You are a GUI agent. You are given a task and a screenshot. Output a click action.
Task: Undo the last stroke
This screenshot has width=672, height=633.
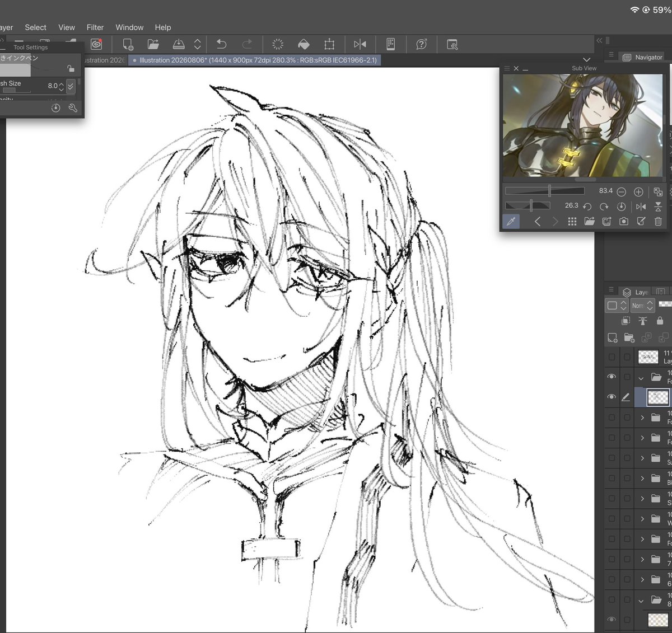[x=222, y=44]
